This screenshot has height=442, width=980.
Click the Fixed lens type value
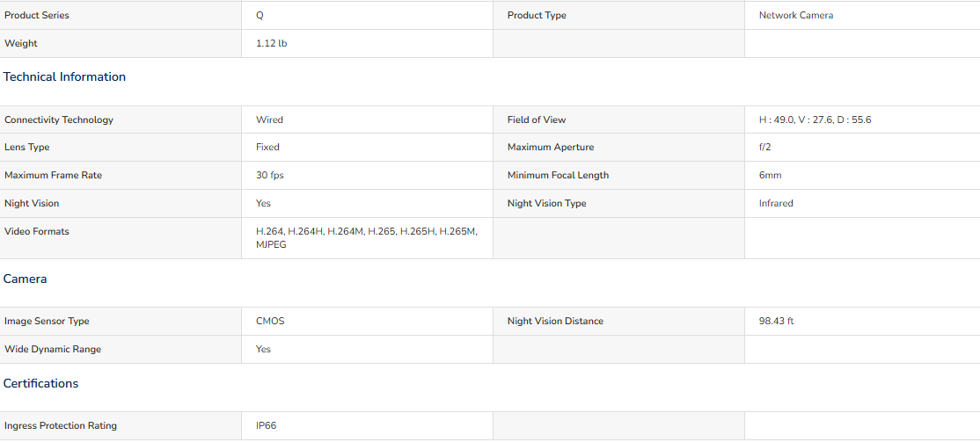(267, 148)
